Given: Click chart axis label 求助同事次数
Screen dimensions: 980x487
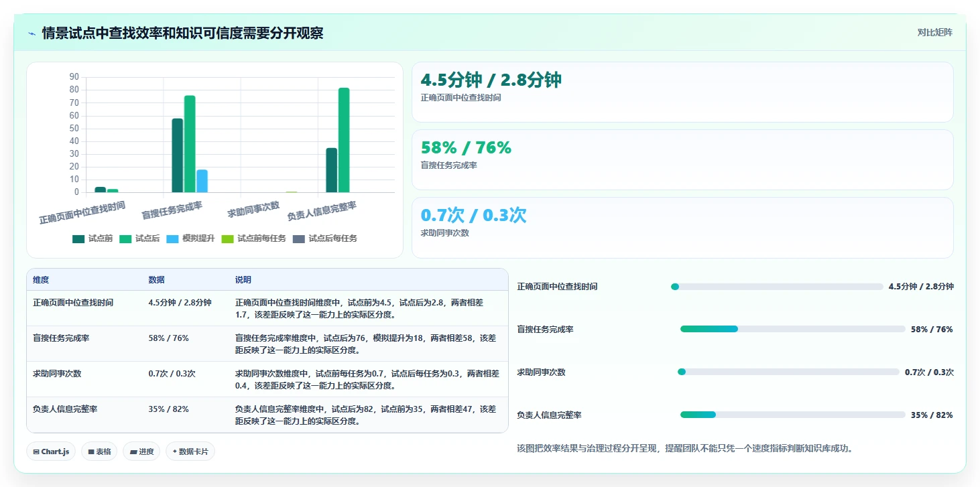Looking at the screenshot, I should click(253, 210).
